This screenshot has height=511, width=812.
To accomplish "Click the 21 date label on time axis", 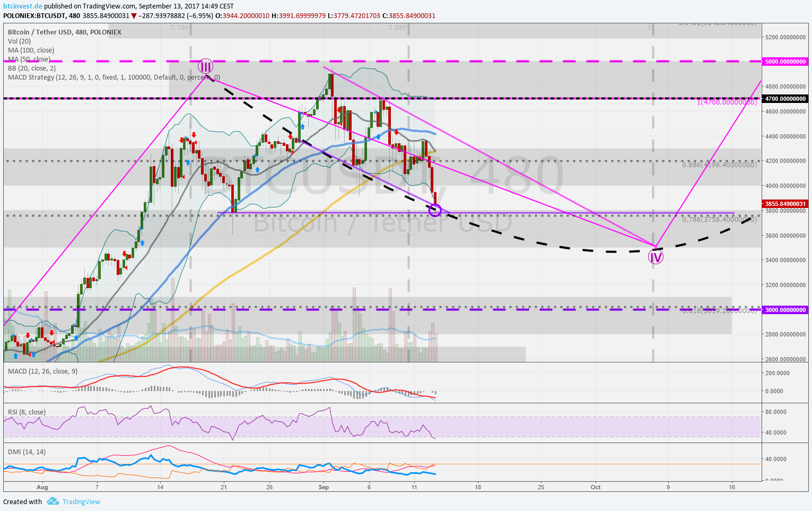I will pyautogui.click(x=224, y=487).
